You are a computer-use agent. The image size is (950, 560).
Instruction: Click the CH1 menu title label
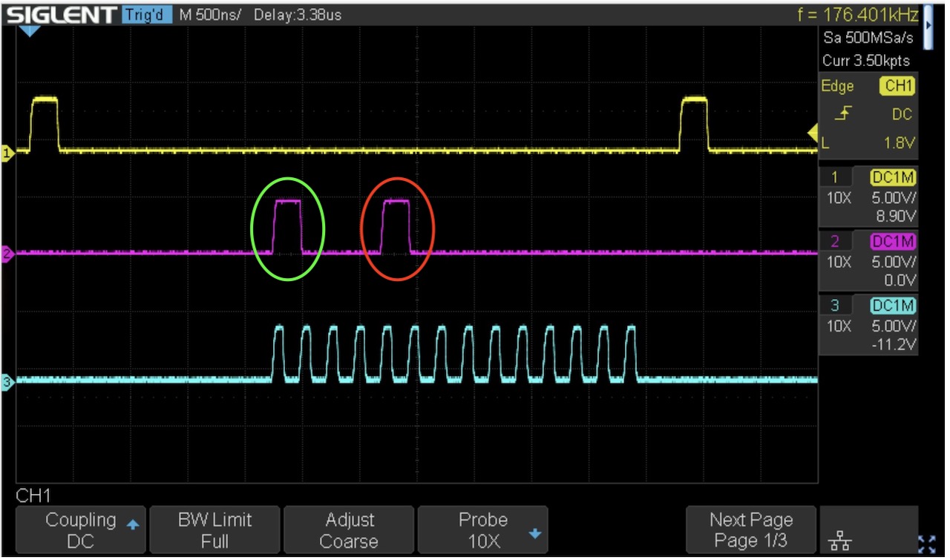33,495
